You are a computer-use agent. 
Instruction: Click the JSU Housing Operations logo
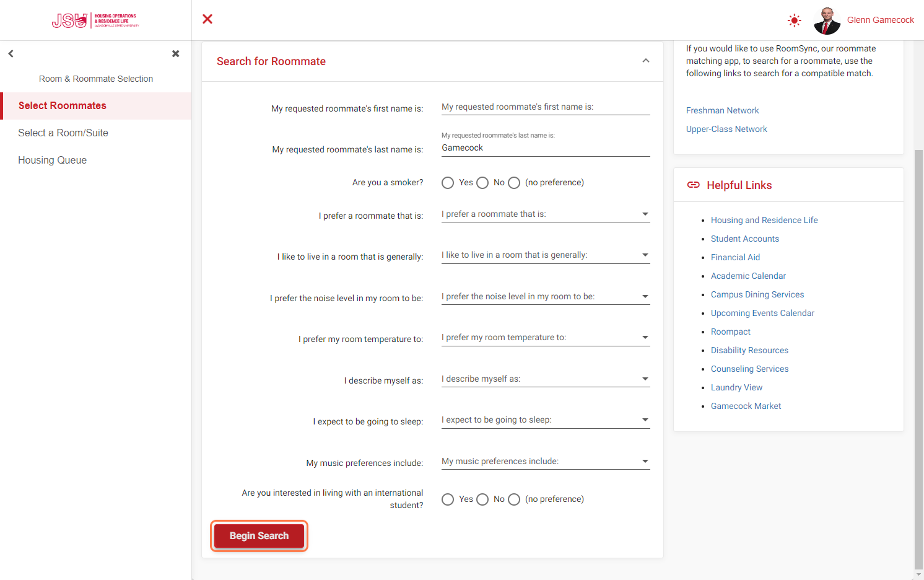point(95,20)
